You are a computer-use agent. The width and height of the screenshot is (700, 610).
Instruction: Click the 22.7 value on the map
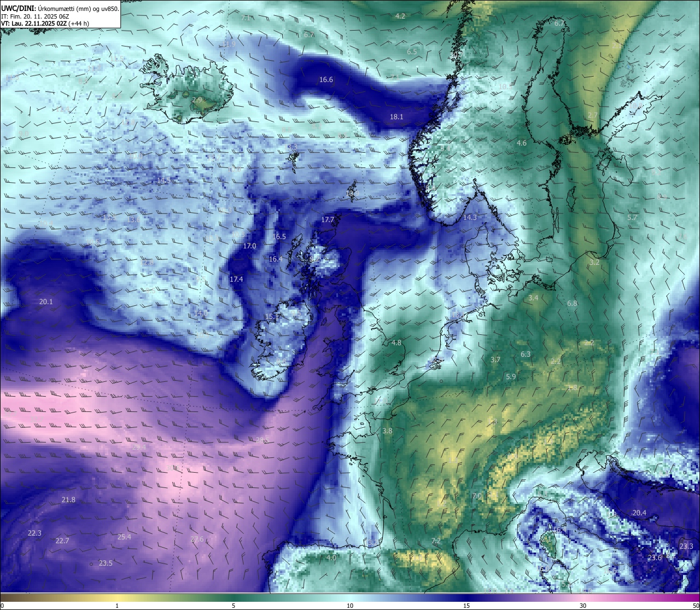(x=62, y=541)
